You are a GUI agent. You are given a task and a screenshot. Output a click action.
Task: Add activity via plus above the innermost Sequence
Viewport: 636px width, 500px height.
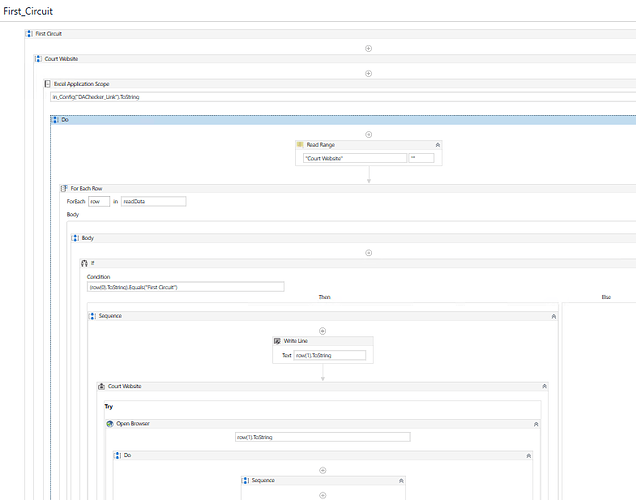(322, 470)
